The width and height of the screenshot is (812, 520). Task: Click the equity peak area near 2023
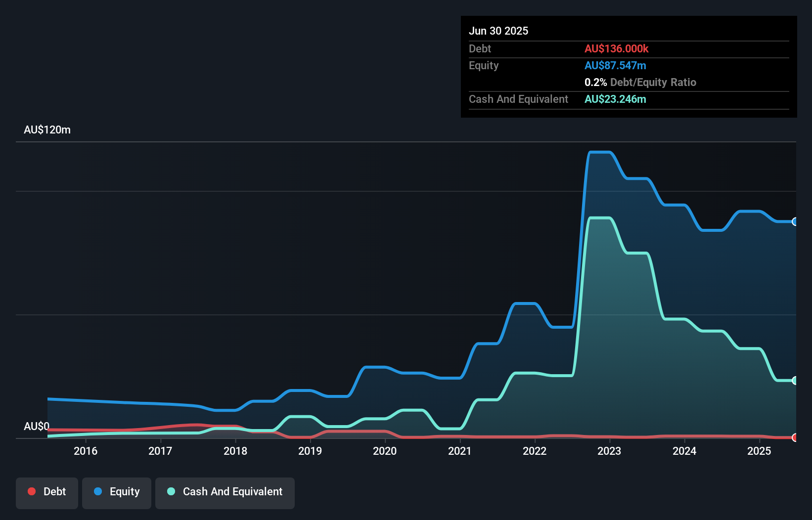click(x=601, y=158)
